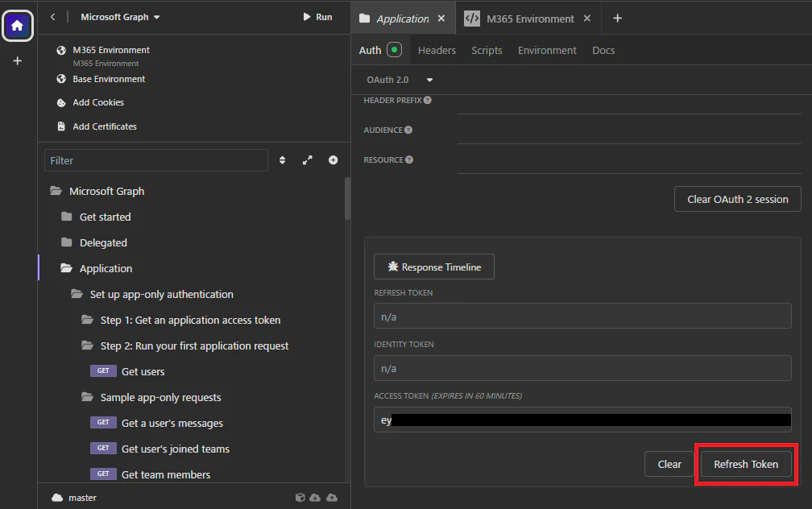Click the cloud download pull icon
The height and width of the screenshot is (509, 812).
(x=315, y=498)
